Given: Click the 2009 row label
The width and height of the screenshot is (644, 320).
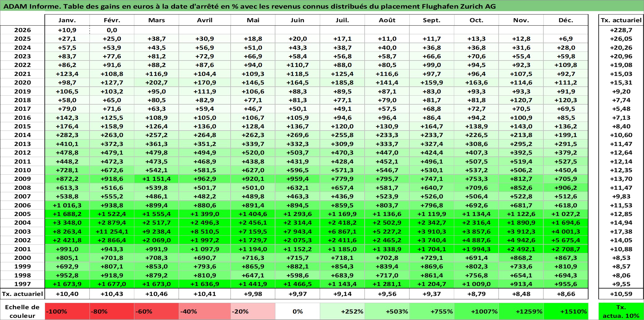Looking at the screenshot, I should pos(23,179).
